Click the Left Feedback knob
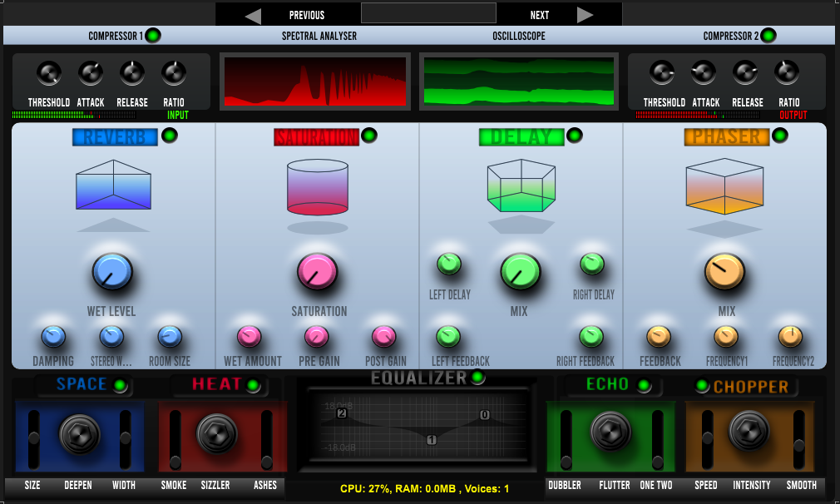Viewport: 840px width, 504px height. pos(447,337)
